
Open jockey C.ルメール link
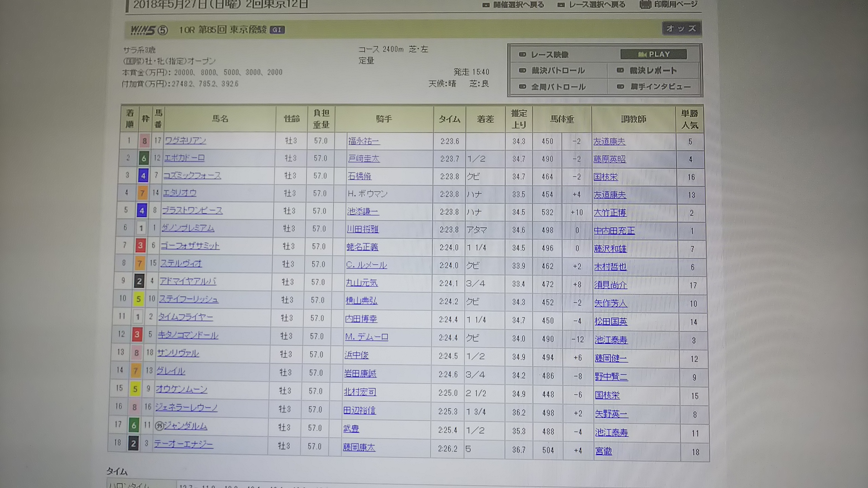point(366,265)
